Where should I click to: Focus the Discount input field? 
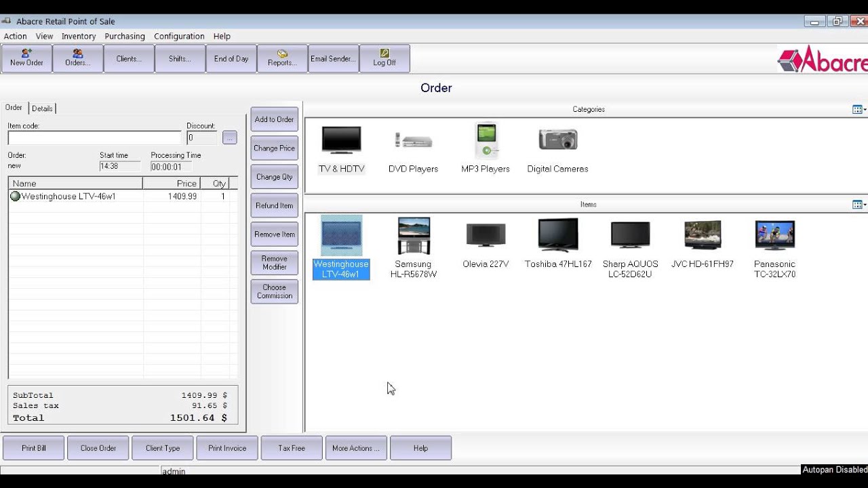click(x=202, y=138)
